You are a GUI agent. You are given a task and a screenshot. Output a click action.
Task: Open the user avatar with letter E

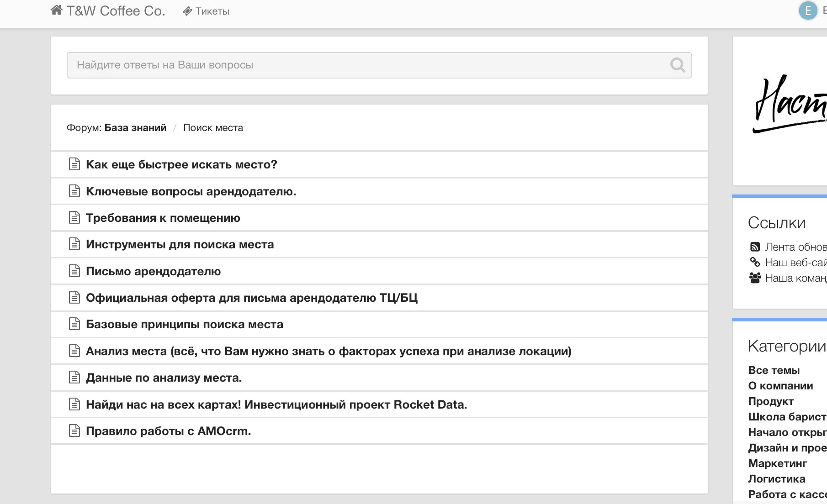click(808, 11)
